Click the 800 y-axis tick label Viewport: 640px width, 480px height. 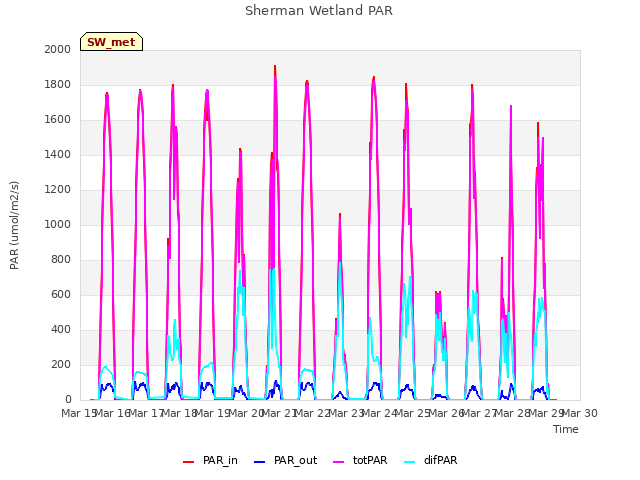(61, 260)
